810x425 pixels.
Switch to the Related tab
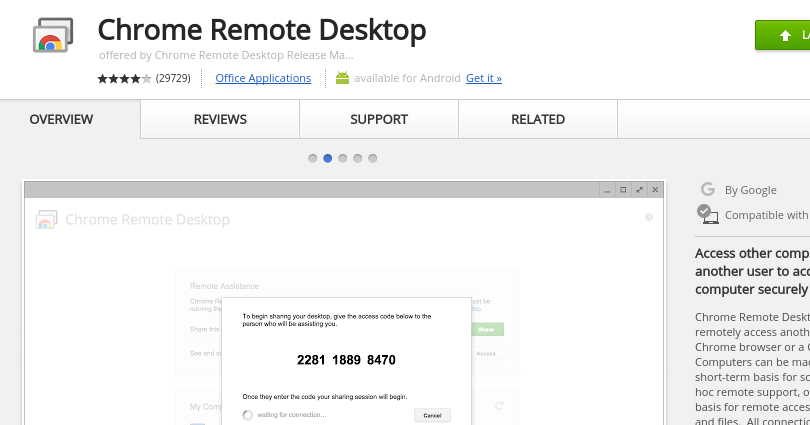tap(538, 119)
